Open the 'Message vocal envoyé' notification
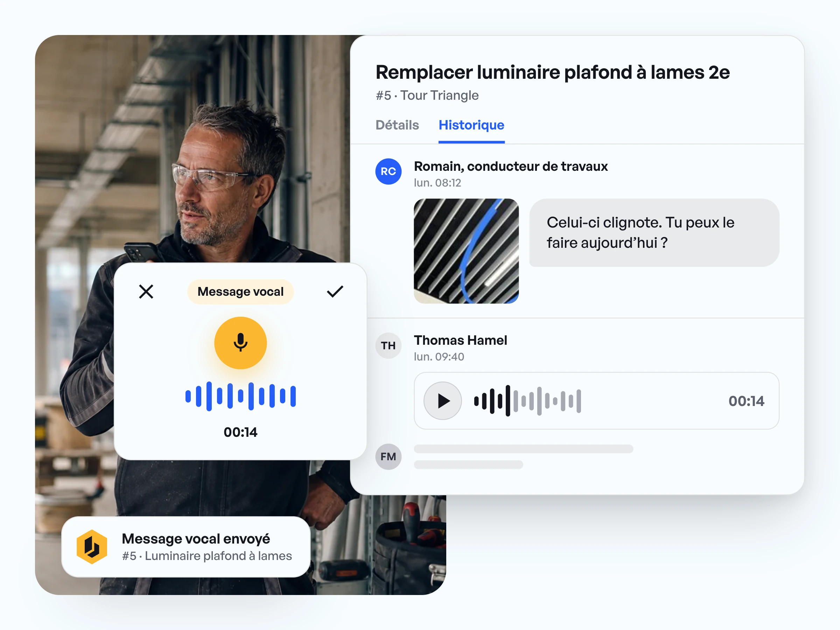This screenshot has width=840, height=630. pos(186,547)
